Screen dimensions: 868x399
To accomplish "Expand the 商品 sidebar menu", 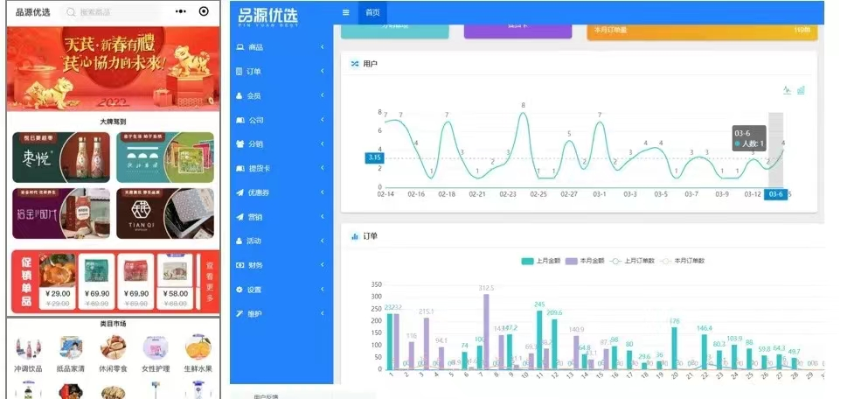I will click(x=280, y=46).
